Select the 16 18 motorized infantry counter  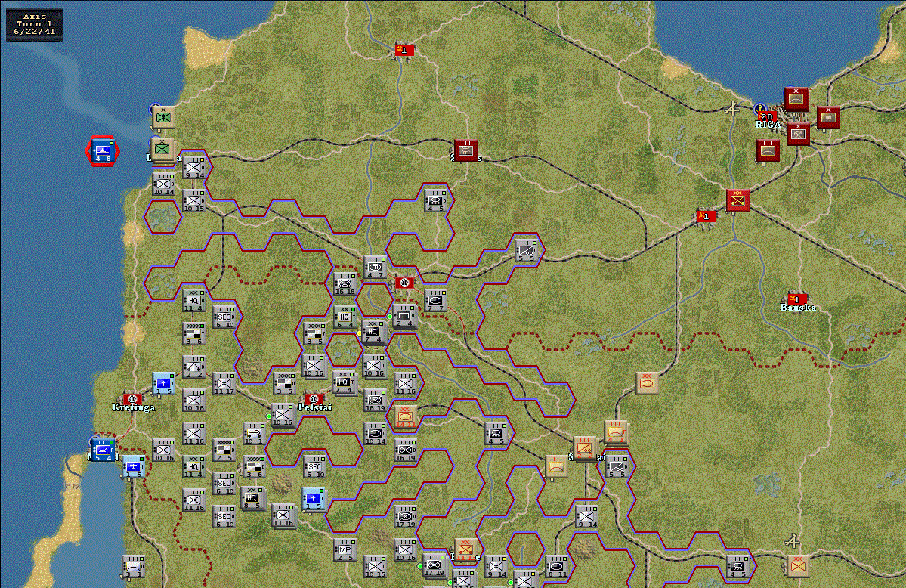[345, 284]
